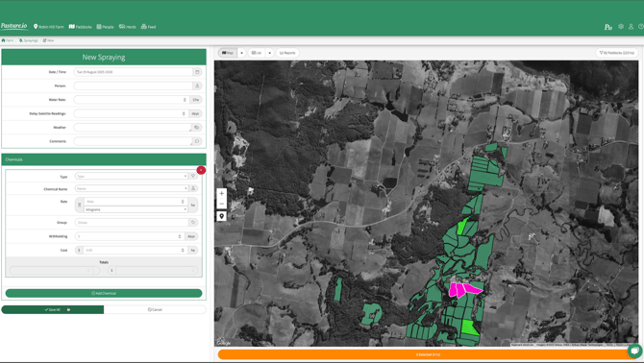644x363 pixels.
Task: Click the hourglass icon beside Rate
Action: coord(79,205)
